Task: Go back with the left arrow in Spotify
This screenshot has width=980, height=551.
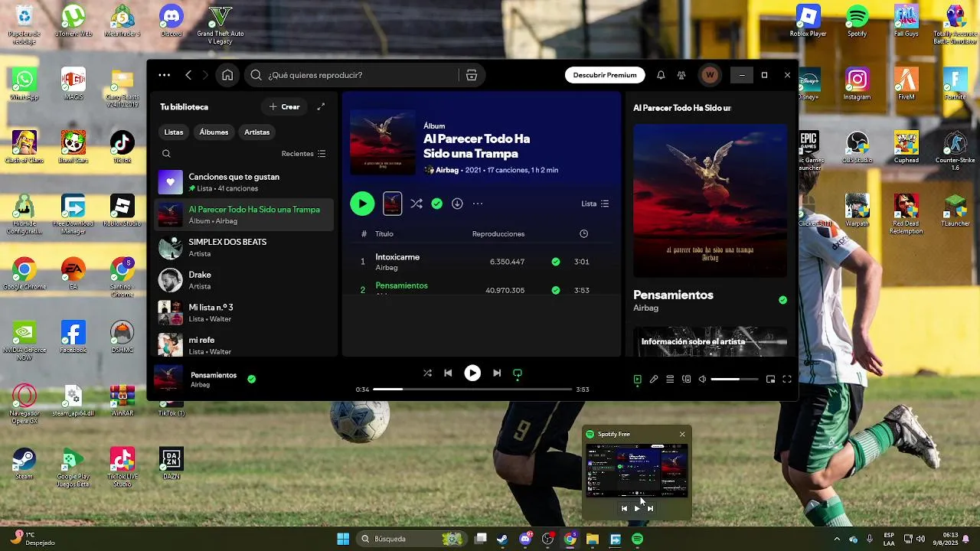Action: pyautogui.click(x=188, y=75)
